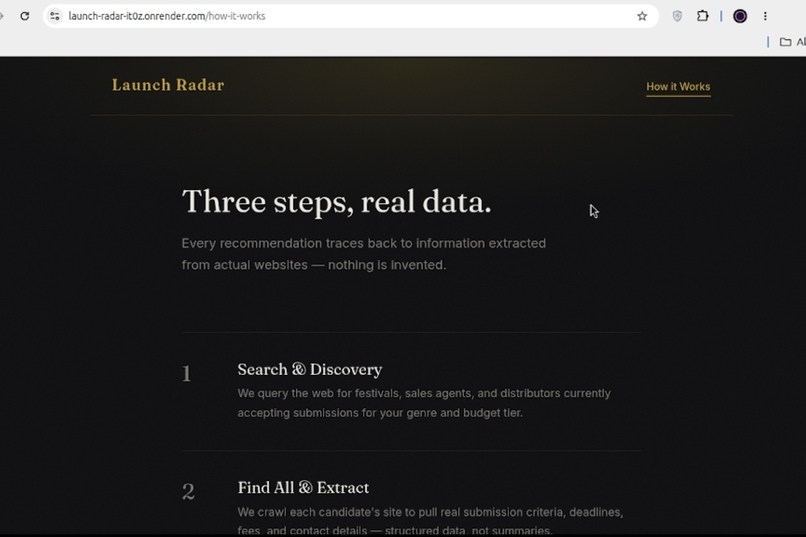
Task: Click the 'Find All & Extract' heading
Action: [303, 487]
